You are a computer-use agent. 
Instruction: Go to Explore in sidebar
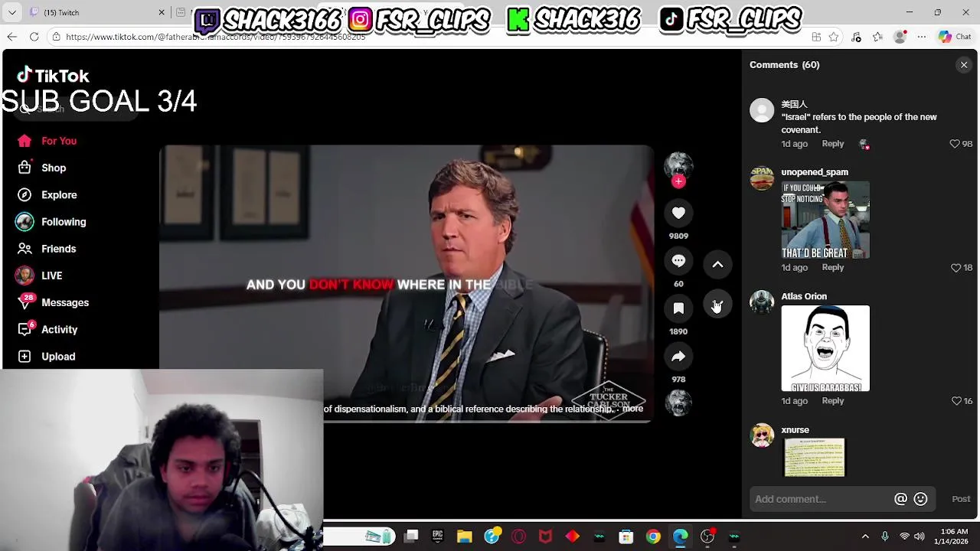[59, 194]
